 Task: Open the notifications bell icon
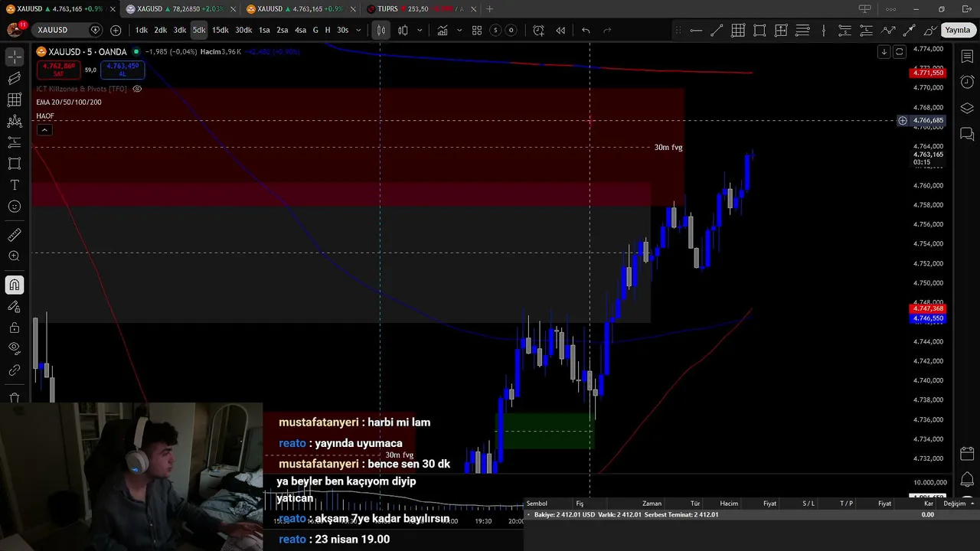[x=967, y=481]
